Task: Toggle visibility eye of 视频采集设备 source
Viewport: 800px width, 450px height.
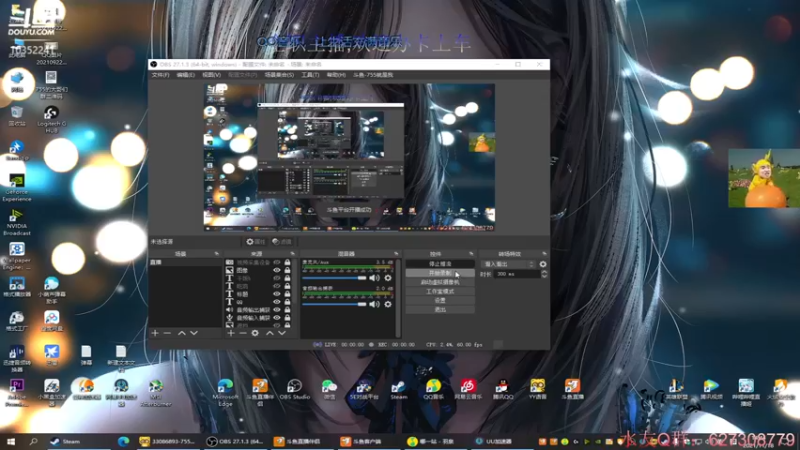Action: [277, 262]
